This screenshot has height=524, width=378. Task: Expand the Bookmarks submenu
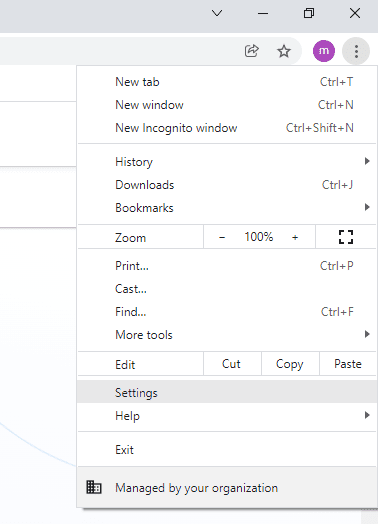tap(227, 208)
